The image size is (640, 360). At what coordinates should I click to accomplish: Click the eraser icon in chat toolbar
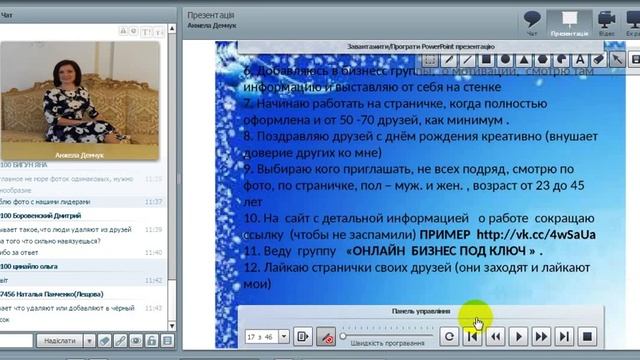click(x=104, y=340)
